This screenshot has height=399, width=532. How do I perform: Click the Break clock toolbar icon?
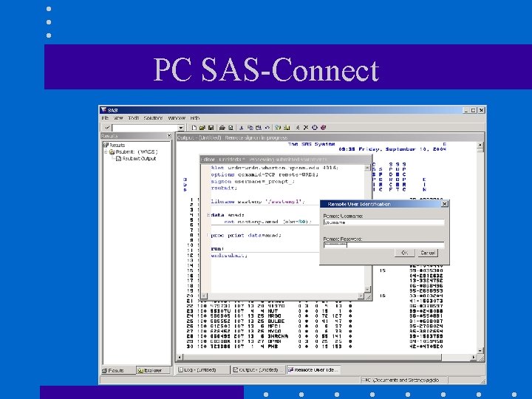point(315,128)
